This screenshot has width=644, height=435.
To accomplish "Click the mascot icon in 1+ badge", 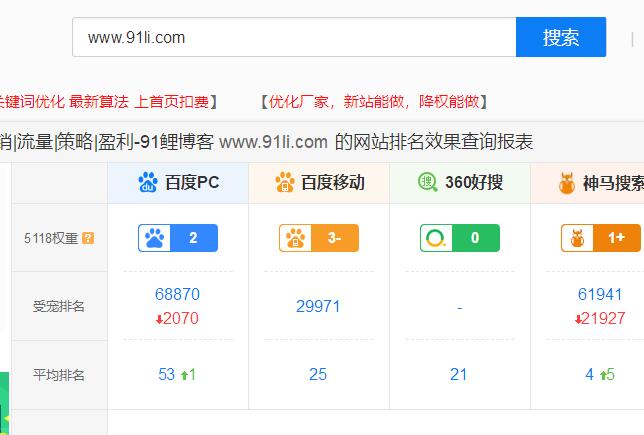I will [x=577, y=238].
